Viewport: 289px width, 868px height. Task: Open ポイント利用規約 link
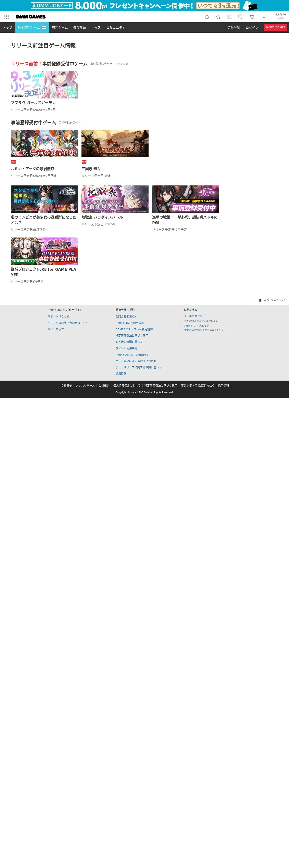point(126,348)
